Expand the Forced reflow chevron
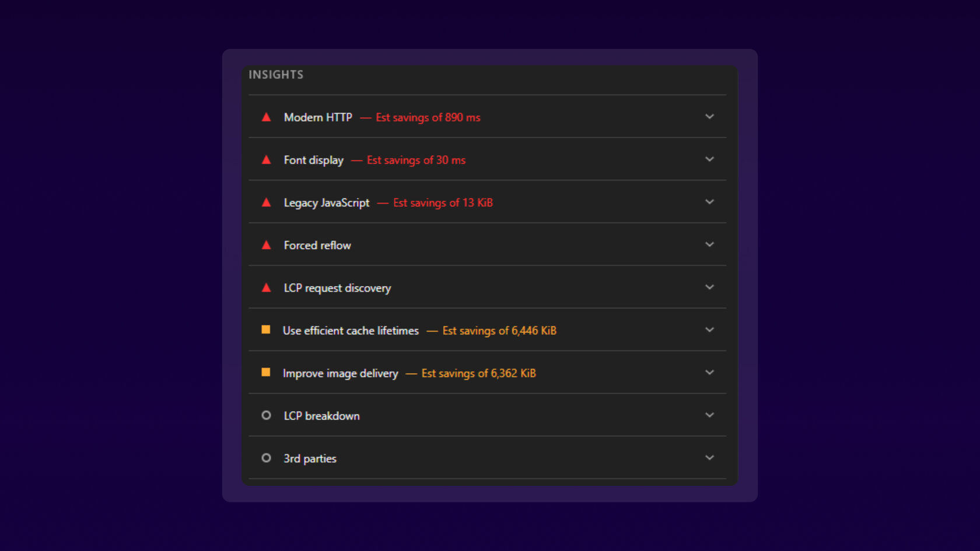The height and width of the screenshot is (551, 980). click(709, 244)
